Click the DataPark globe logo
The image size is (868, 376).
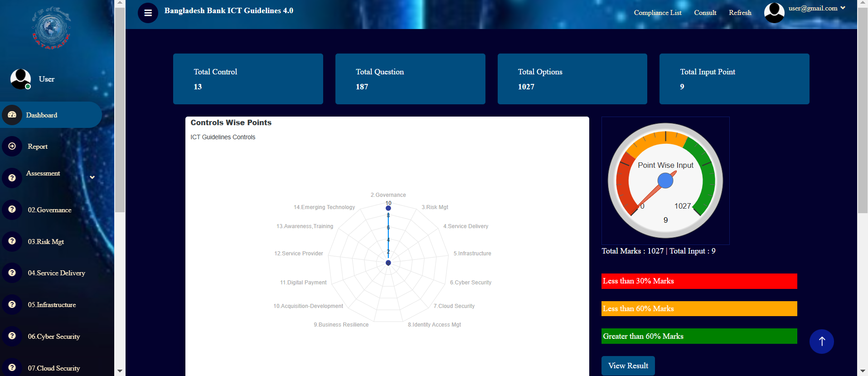tap(51, 28)
